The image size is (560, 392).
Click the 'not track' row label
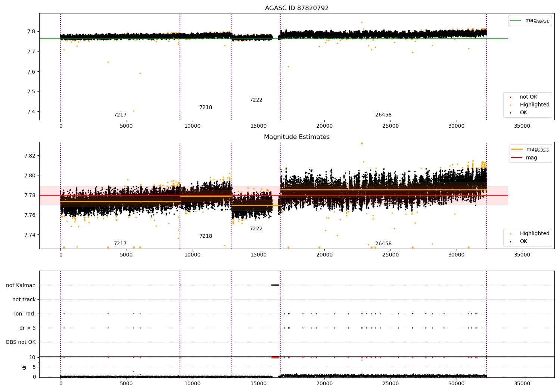24,300
